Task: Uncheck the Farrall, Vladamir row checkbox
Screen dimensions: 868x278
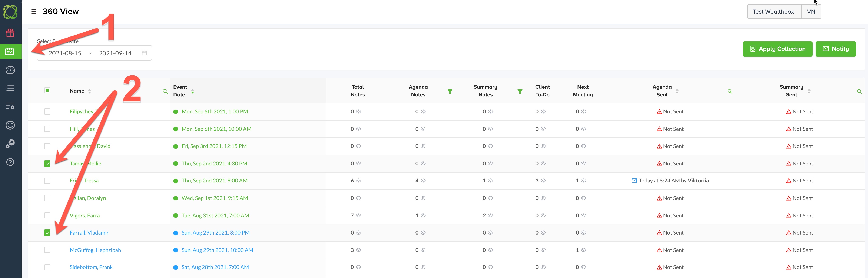Action: 47,233
